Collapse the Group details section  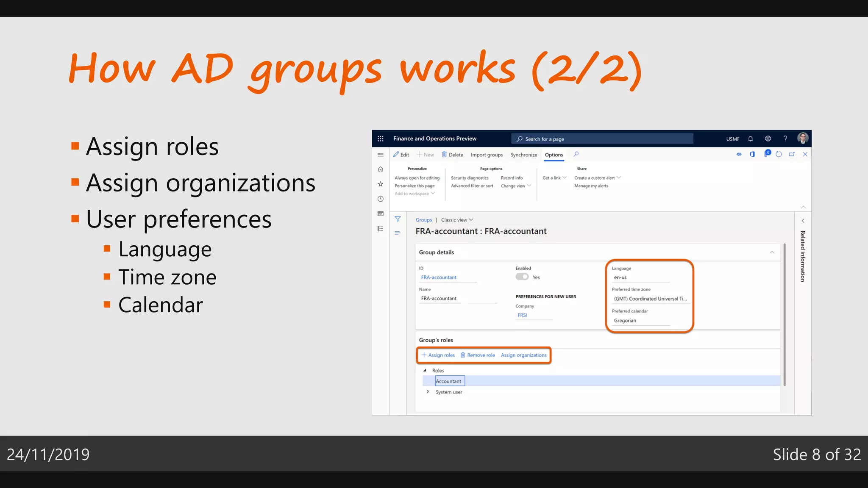(x=772, y=252)
